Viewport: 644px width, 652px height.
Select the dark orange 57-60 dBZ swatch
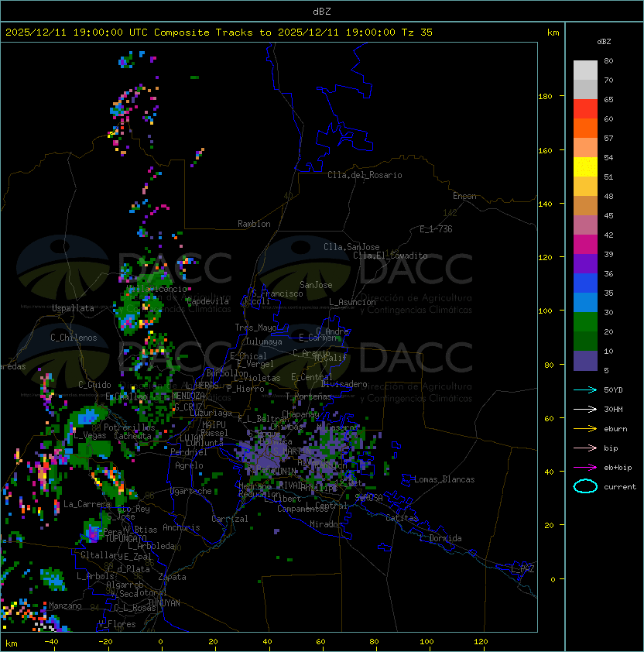[x=585, y=128]
